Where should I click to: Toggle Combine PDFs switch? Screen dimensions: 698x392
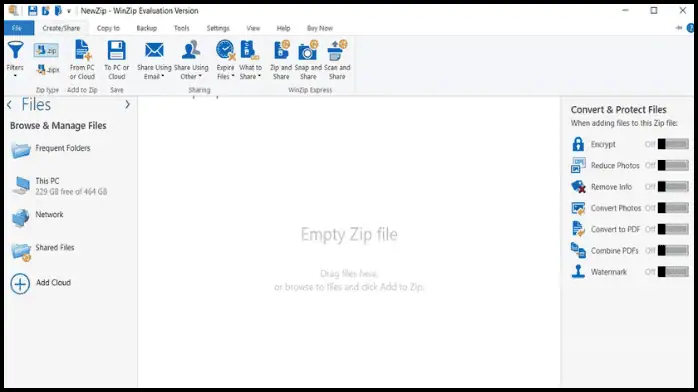click(673, 251)
